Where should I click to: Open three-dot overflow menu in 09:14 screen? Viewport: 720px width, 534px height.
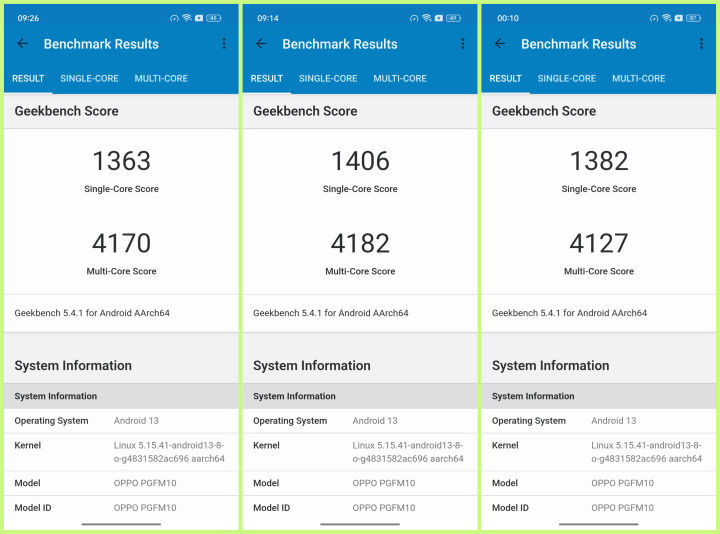click(463, 44)
